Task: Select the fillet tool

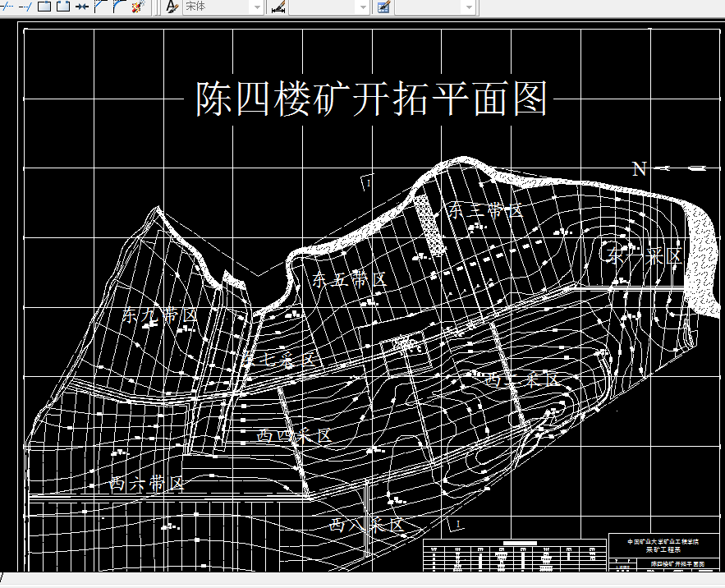Action: [x=117, y=7]
